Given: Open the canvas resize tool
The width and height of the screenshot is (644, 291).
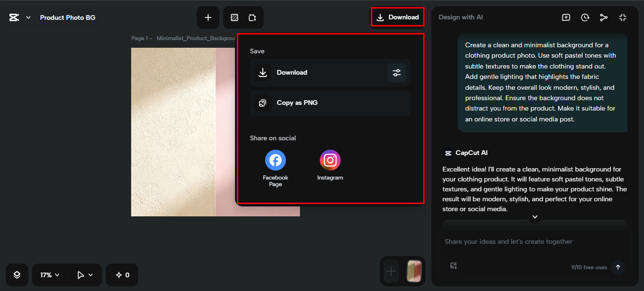Looking at the screenshot, I should pos(253,17).
